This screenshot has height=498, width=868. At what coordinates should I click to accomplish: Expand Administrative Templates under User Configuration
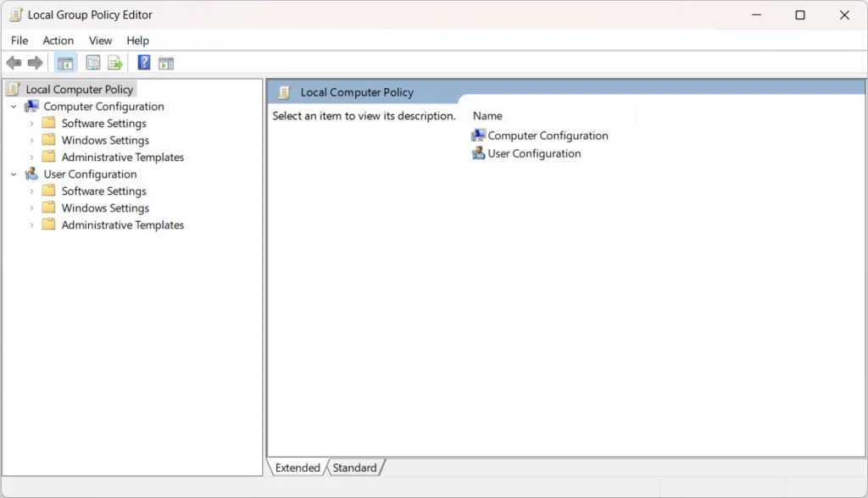(31, 225)
